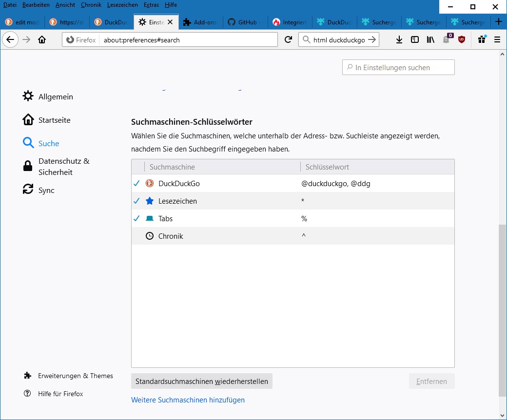The height and width of the screenshot is (420, 507).
Task: Open the library bookmarks icon
Action: click(430, 40)
